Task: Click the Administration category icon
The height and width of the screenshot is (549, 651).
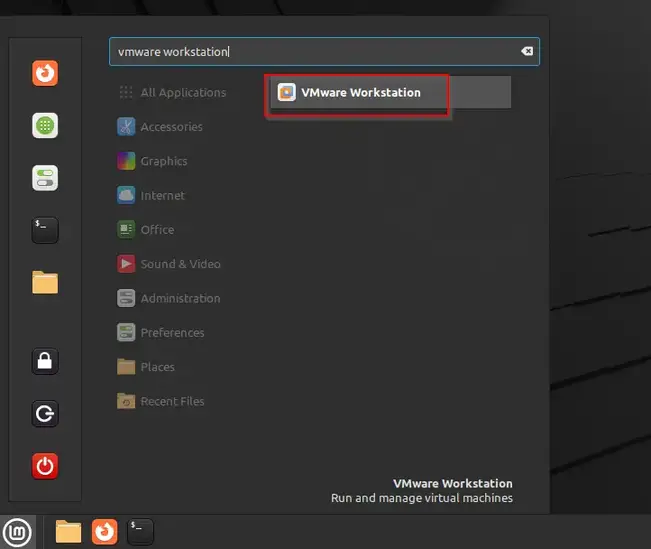Action: coord(126,298)
